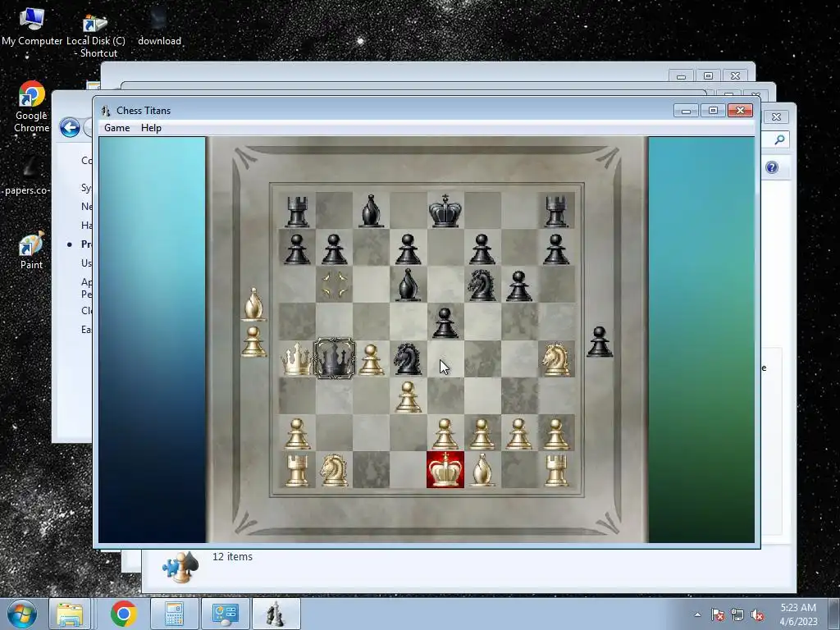Click the black pawn on d7

pyautogui.click(x=409, y=249)
